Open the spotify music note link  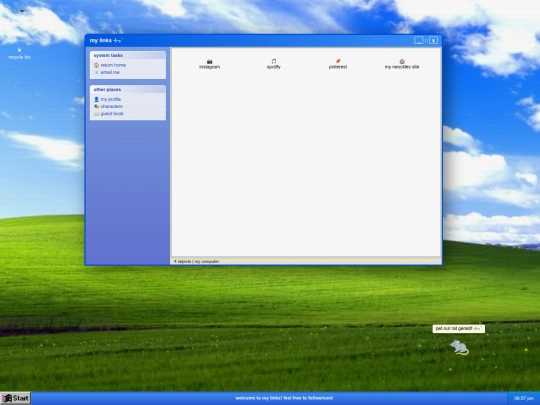click(274, 64)
